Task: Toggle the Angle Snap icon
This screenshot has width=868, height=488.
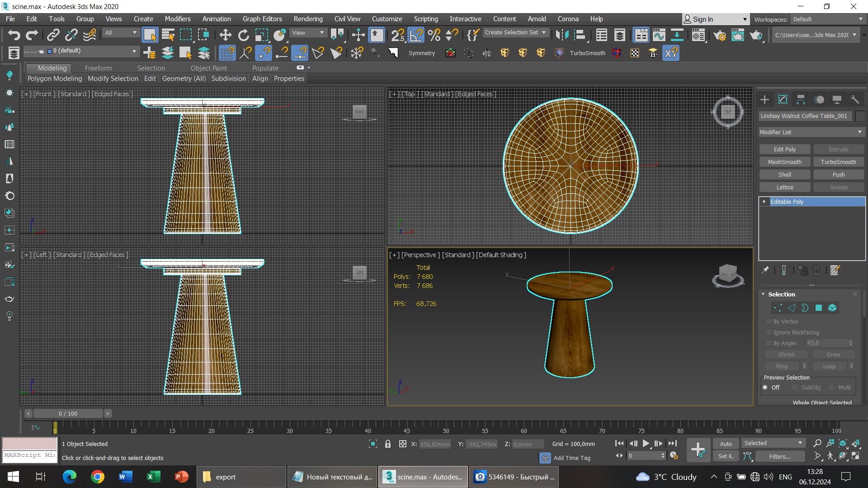Action: (x=416, y=35)
